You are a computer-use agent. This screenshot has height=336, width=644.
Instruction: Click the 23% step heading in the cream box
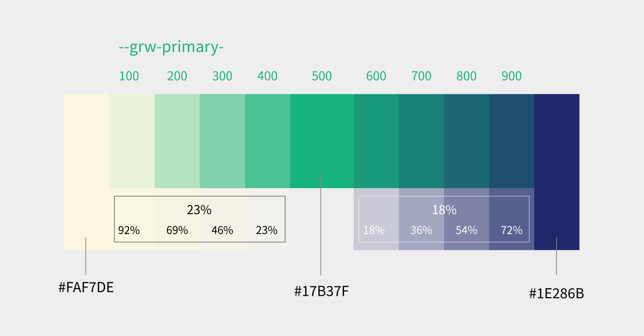coord(199,210)
